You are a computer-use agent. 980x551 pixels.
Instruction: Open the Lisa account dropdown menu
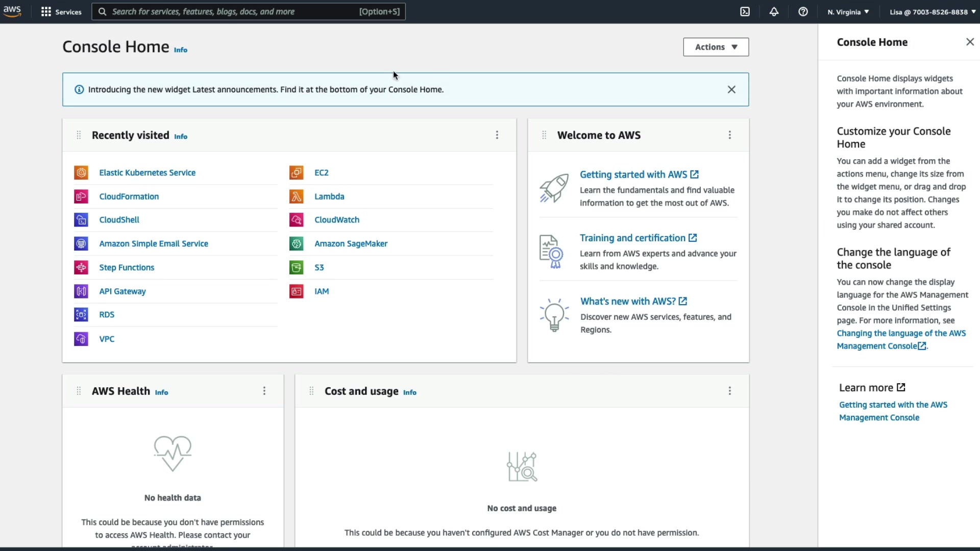pyautogui.click(x=932, y=12)
